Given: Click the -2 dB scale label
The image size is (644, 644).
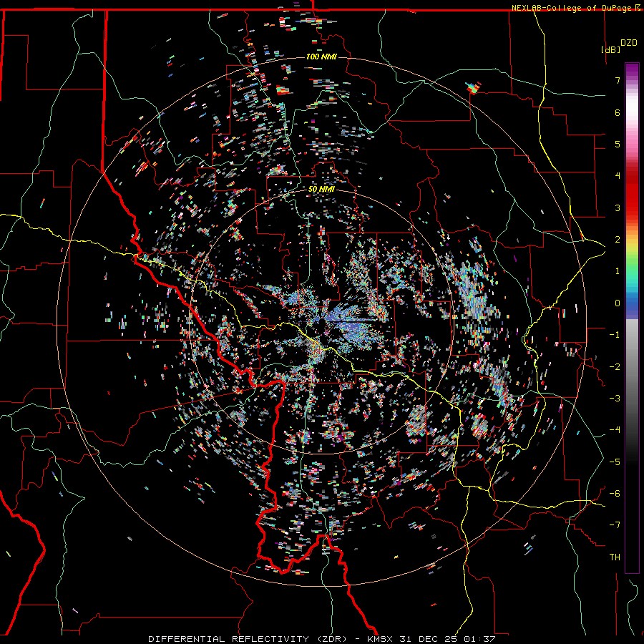Looking at the screenshot, I should click(615, 366).
